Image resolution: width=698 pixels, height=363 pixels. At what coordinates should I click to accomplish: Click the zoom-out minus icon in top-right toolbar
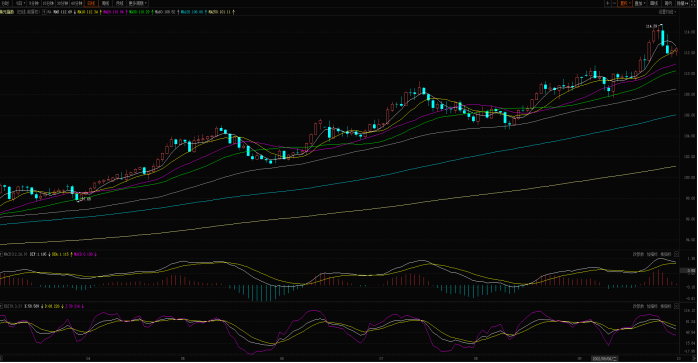(614, 3)
